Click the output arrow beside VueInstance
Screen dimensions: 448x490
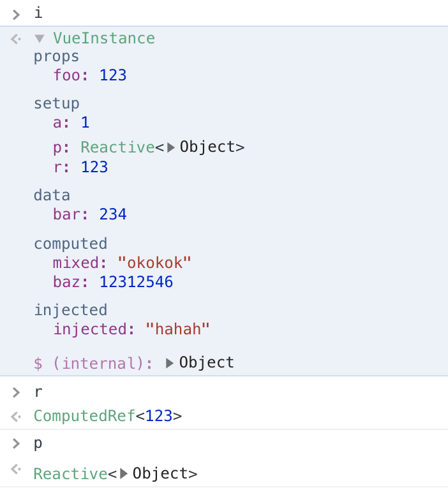point(16,39)
